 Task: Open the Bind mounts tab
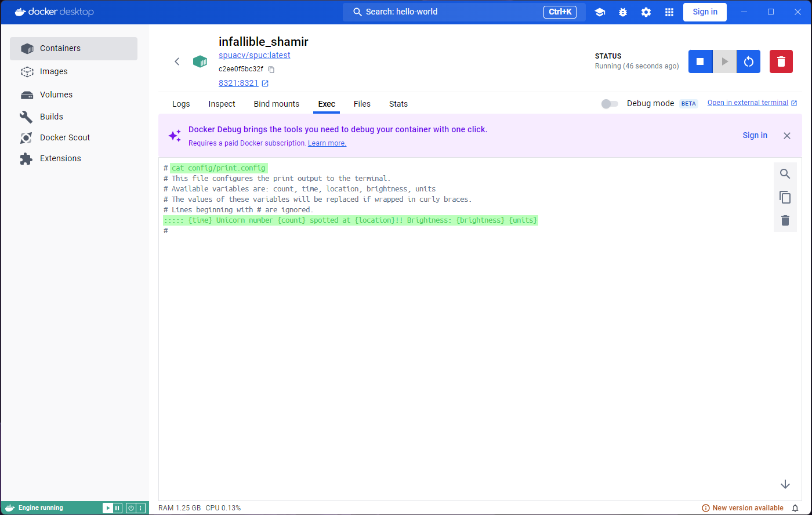pyautogui.click(x=277, y=104)
